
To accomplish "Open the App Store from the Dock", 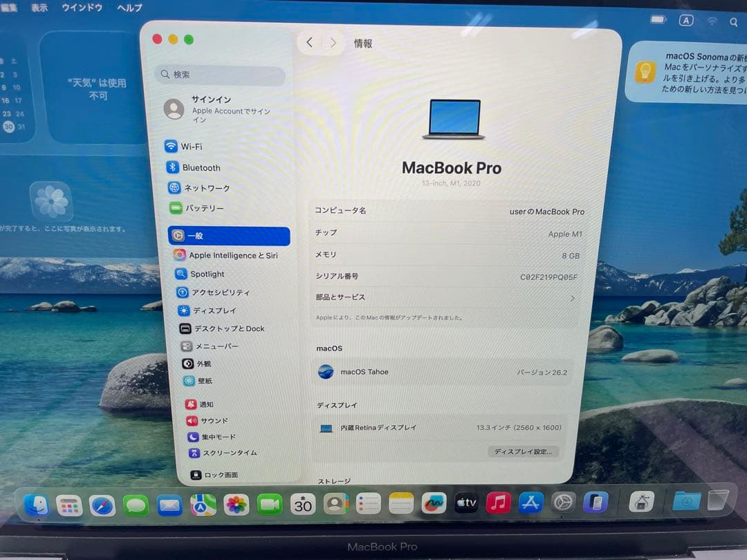I will tap(531, 504).
